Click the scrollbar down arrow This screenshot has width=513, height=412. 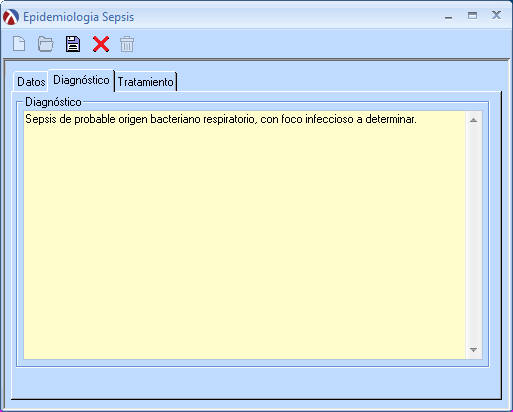click(x=474, y=350)
